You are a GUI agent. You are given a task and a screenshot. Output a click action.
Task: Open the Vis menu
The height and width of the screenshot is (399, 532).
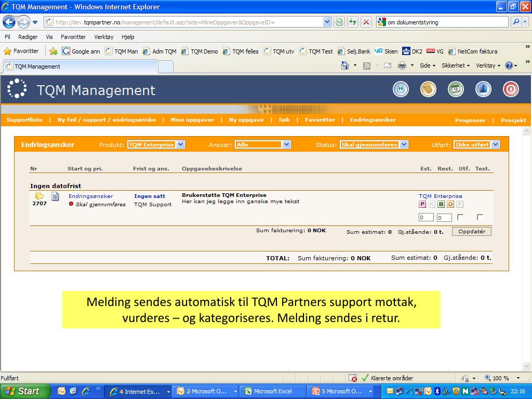coord(49,37)
